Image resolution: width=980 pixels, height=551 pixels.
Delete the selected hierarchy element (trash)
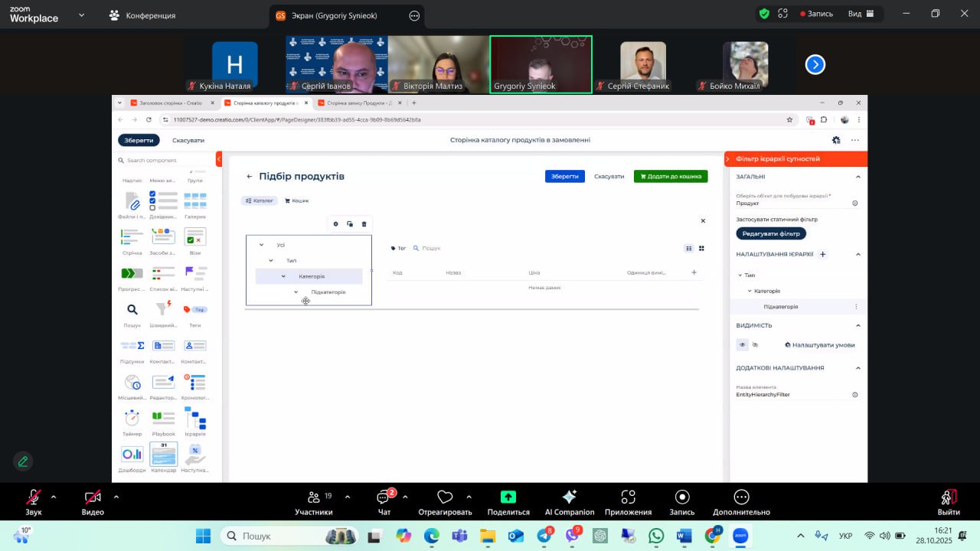click(x=364, y=224)
